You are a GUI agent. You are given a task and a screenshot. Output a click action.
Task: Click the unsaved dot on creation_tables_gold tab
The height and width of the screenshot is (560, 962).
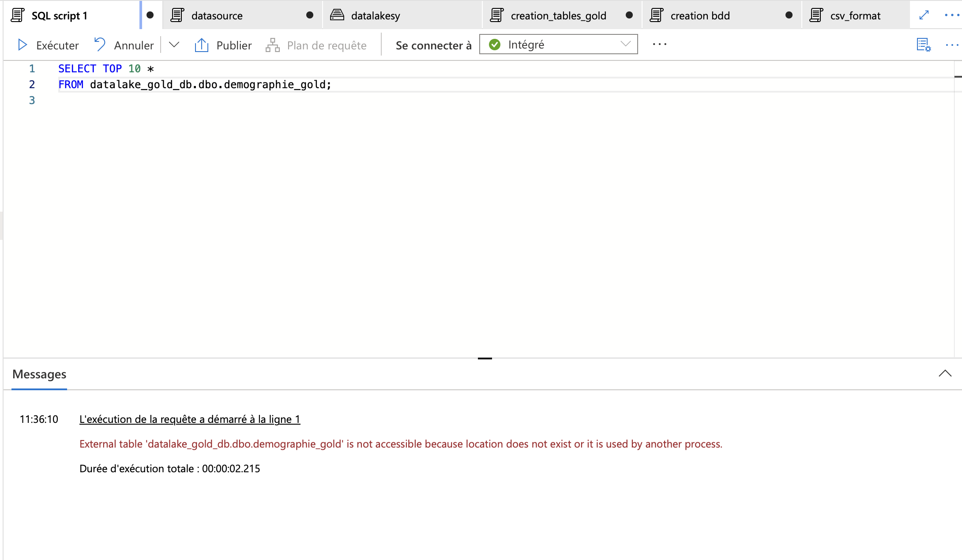click(629, 15)
